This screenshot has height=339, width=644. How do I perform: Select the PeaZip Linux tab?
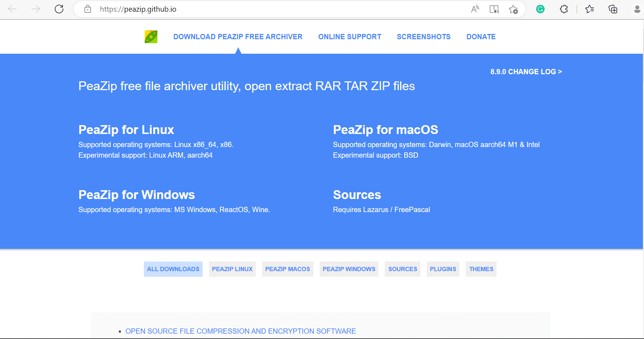pyautogui.click(x=232, y=269)
